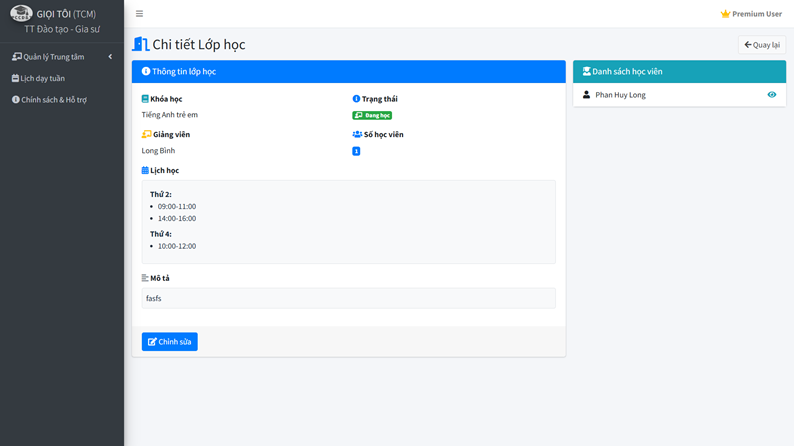794x446 pixels.
Task: Click the door icon beside Chi tiết Lớp học
Action: coord(140,44)
